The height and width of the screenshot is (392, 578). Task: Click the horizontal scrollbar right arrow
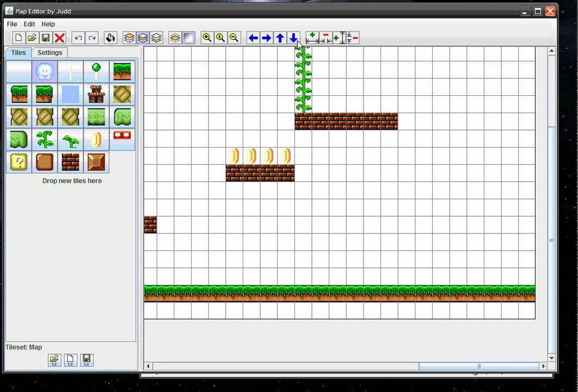(x=543, y=366)
